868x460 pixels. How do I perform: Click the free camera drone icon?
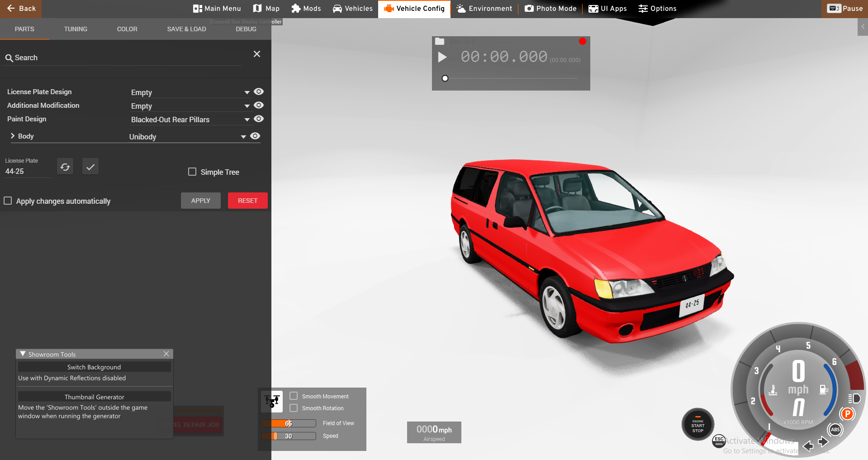[x=272, y=401]
